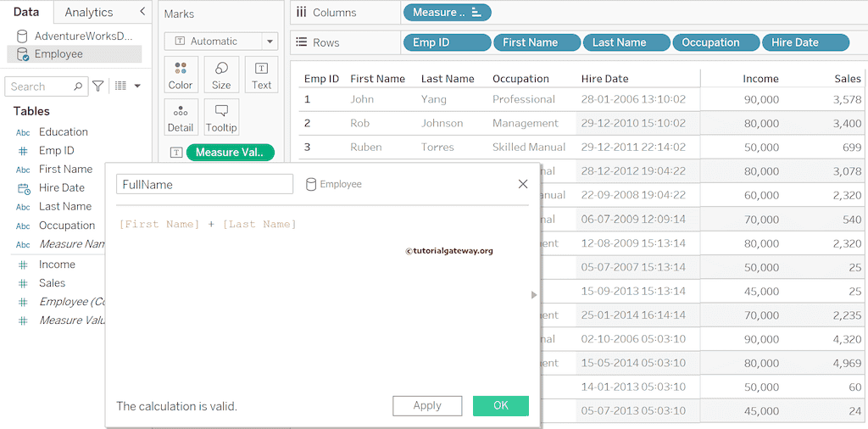Open the Detail marks card
Image resolution: width=868 pixels, height=429 pixels.
181,117
